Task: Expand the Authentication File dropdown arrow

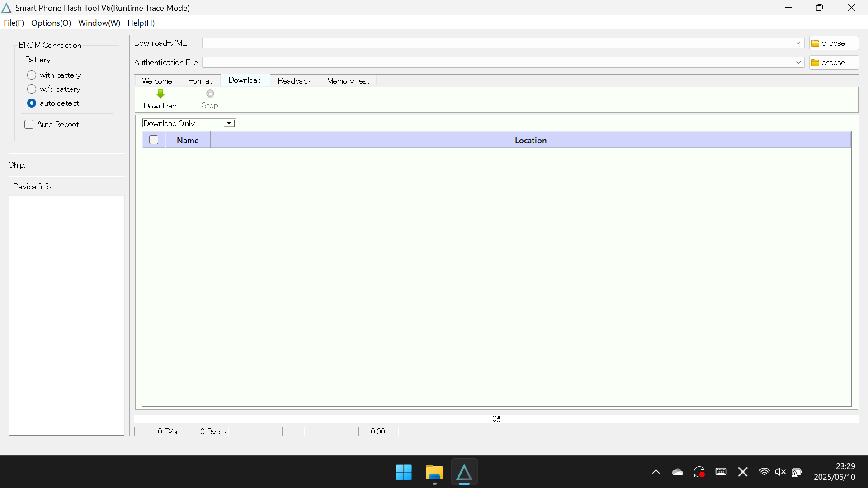Action: click(x=798, y=62)
